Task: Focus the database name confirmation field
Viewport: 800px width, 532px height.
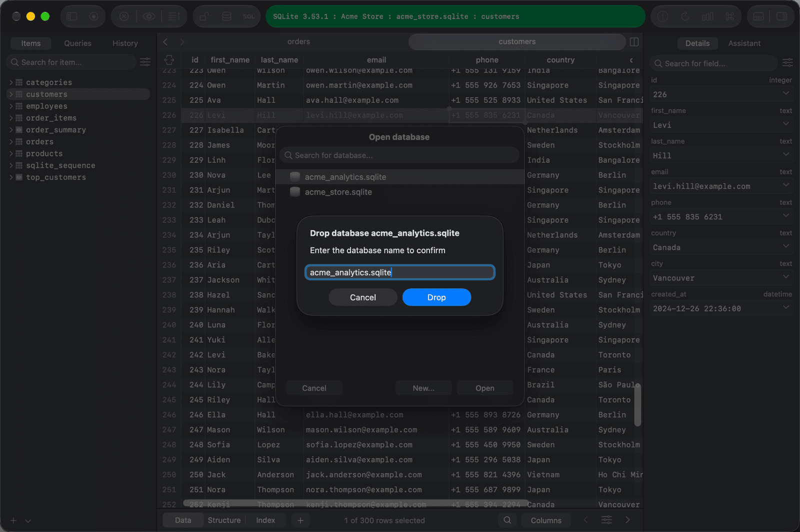Action: 400,272
